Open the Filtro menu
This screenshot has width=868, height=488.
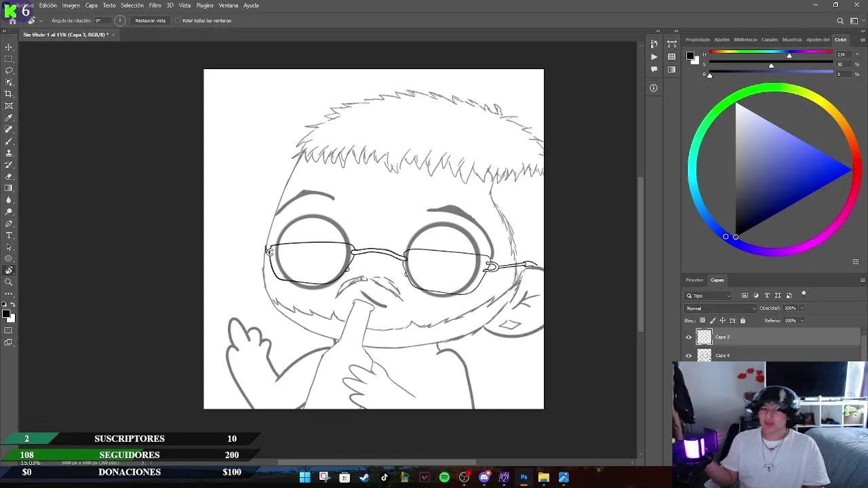tap(155, 5)
